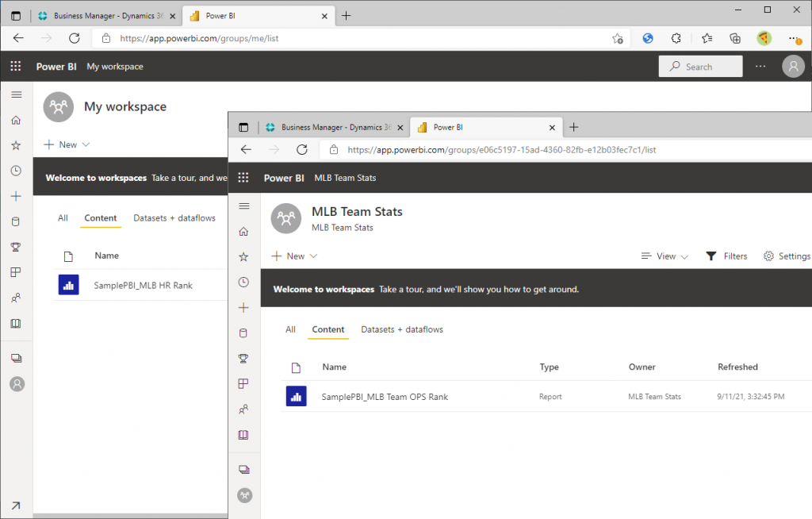The height and width of the screenshot is (519, 812).
Task: Expand New dropdown in MLB Team Stats window
Action: click(x=295, y=256)
